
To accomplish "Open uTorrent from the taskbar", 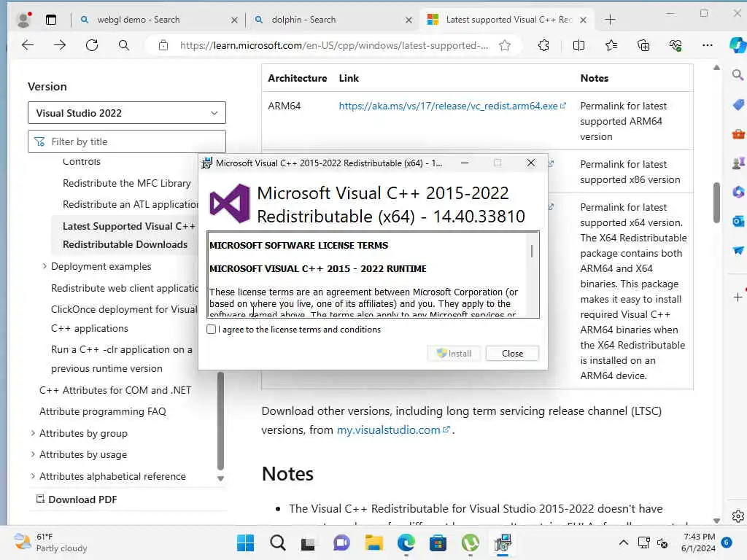I will coord(471,542).
